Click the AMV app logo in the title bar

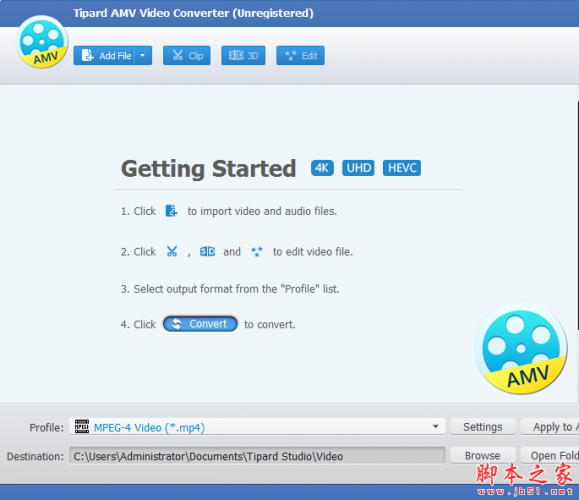42,42
